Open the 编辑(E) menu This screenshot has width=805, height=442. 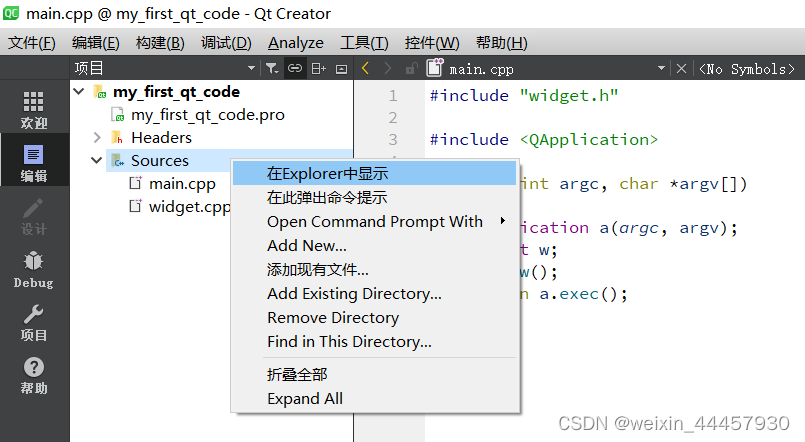point(95,43)
